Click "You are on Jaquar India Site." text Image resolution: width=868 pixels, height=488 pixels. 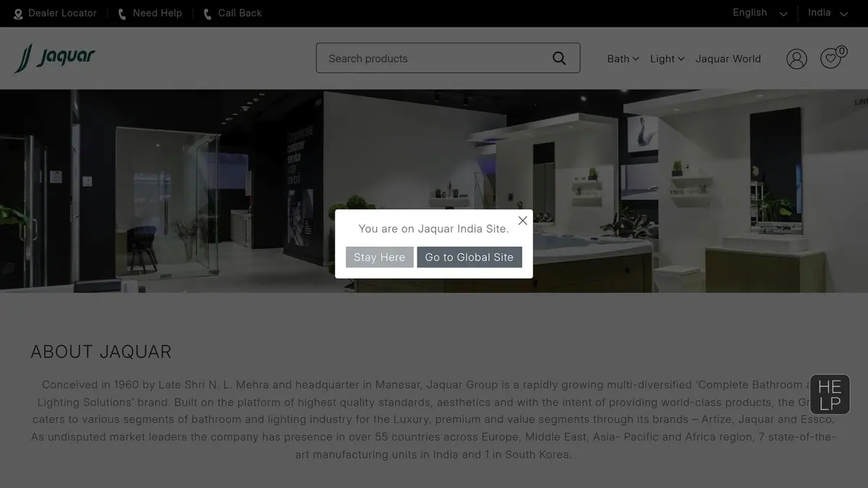pyautogui.click(x=434, y=228)
